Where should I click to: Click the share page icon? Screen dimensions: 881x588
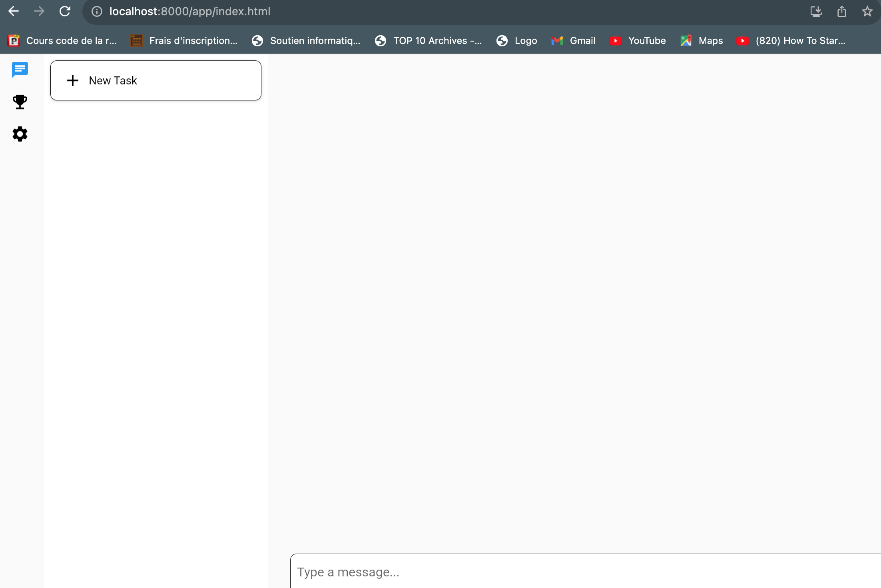(842, 11)
